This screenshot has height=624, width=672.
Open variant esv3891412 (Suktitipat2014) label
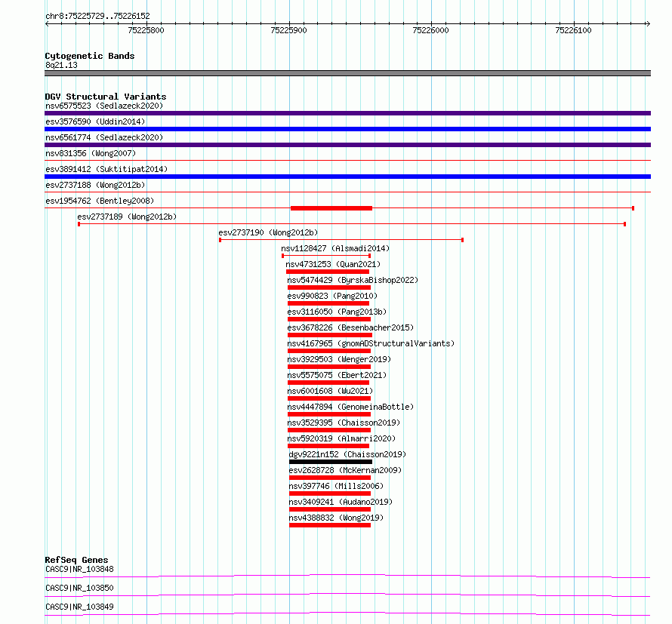[x=106, y=169]
